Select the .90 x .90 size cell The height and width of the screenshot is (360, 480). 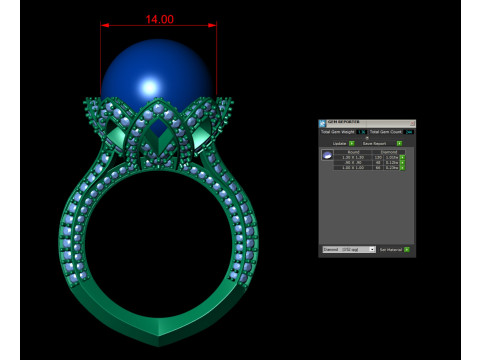353,163
